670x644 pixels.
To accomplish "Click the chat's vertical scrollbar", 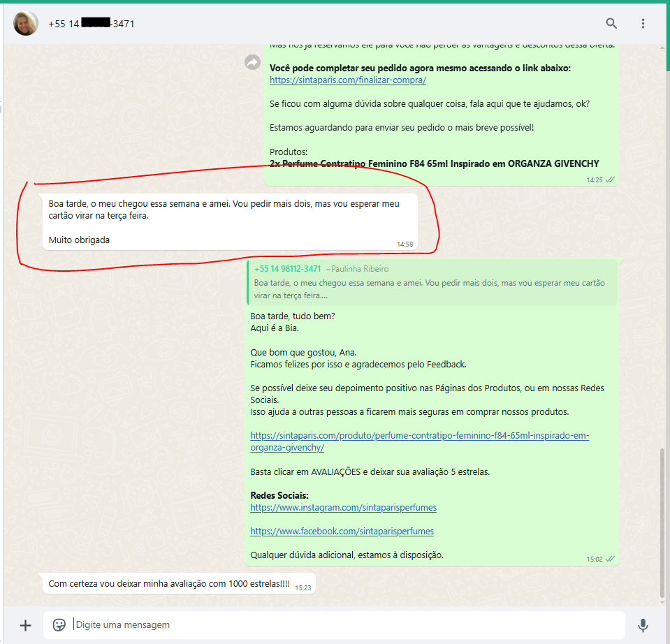I will [x=663, y=524].
